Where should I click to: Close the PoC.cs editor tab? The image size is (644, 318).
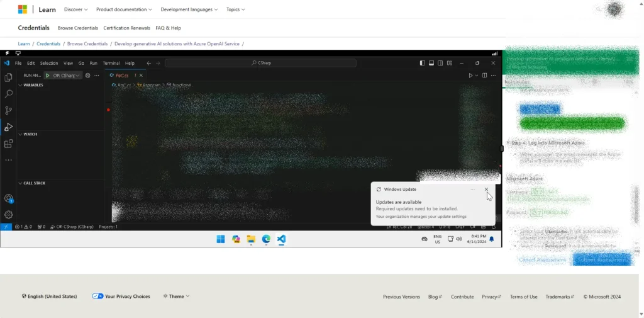coord(141,76)
